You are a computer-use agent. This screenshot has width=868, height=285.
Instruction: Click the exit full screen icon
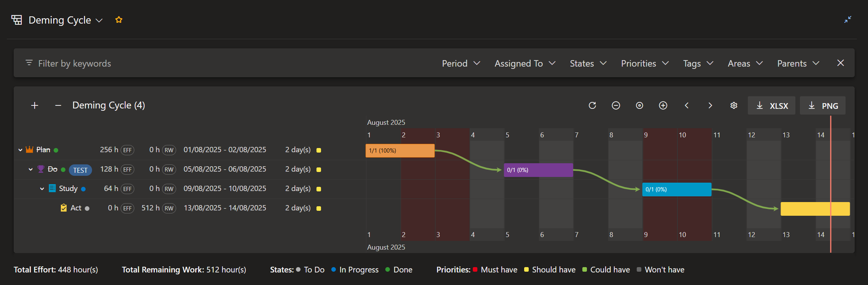[x=848, y=19]
